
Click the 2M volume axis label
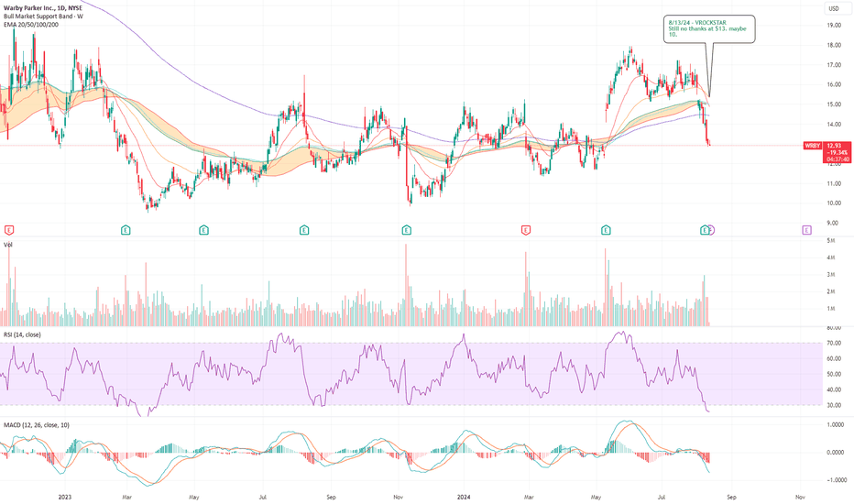pos(831,291)
